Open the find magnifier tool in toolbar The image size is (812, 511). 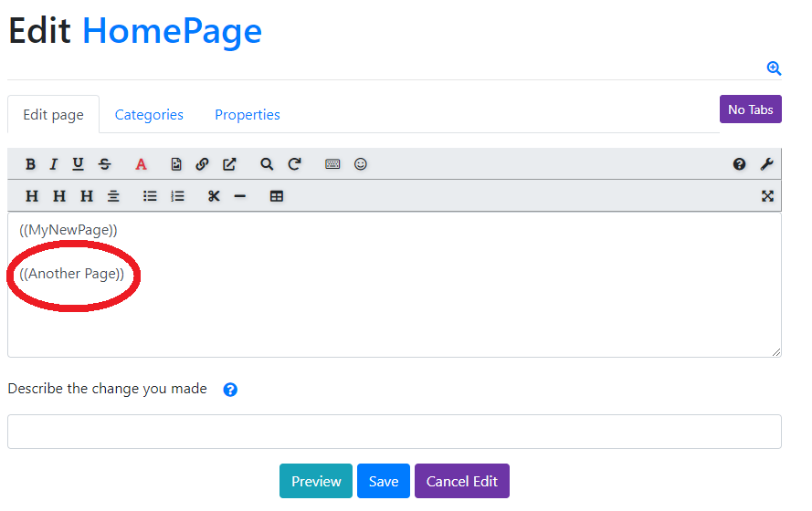(x=267, y=164)
